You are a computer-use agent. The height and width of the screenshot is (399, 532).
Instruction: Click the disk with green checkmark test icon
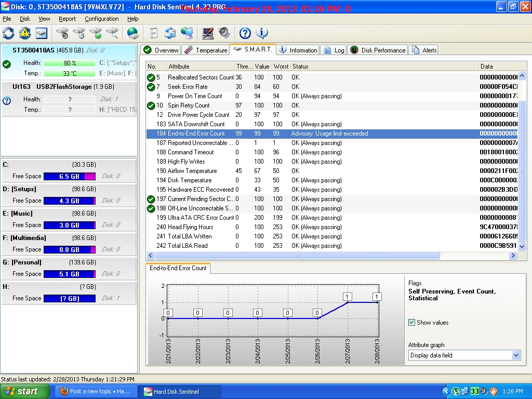96,33
